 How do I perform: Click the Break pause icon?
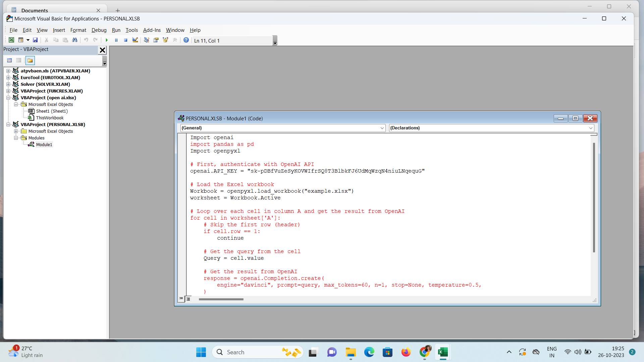pyautogui.click(x=116, y=40)
